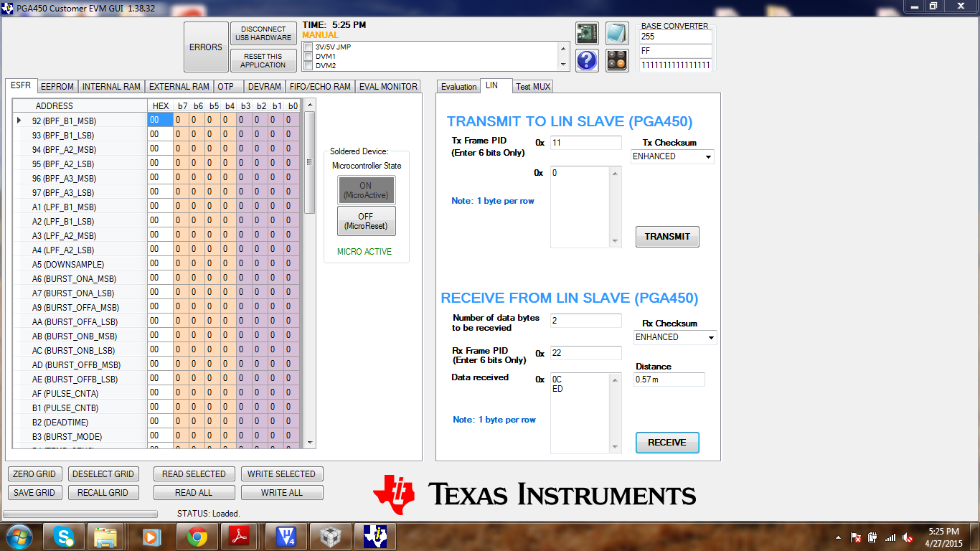Select the Texas Instruments app taskbar icon
This screenshot has height=551, width=980.
tap(375, 537)
